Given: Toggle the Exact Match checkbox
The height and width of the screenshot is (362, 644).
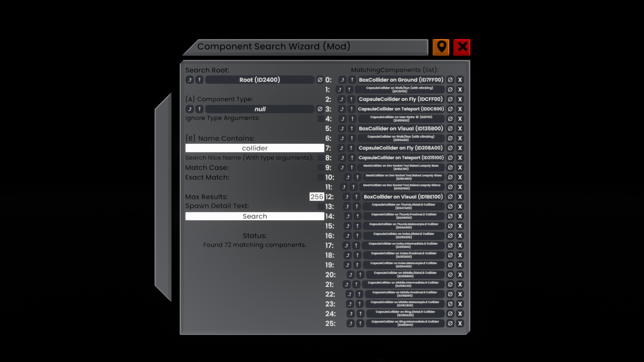Looking at the screenshot, I should (321, 177).
